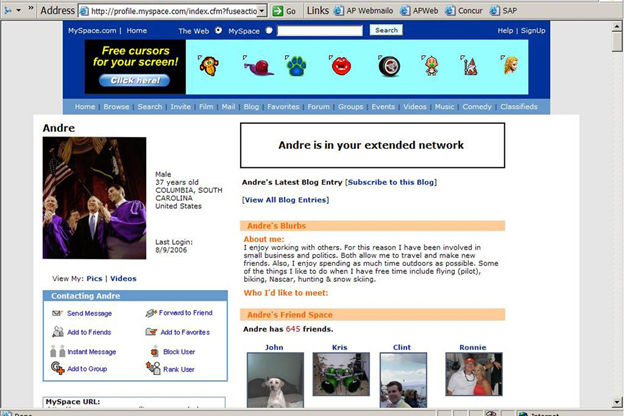Viewport: 624px width, 416px height.
Task: Click the Subscribe to this Blog link
Action: (391, 182)
